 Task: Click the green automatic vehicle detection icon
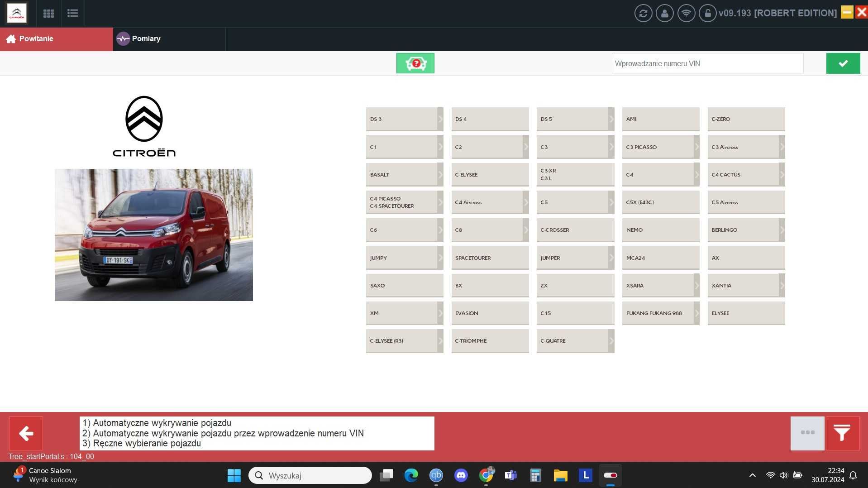(415, 63)
